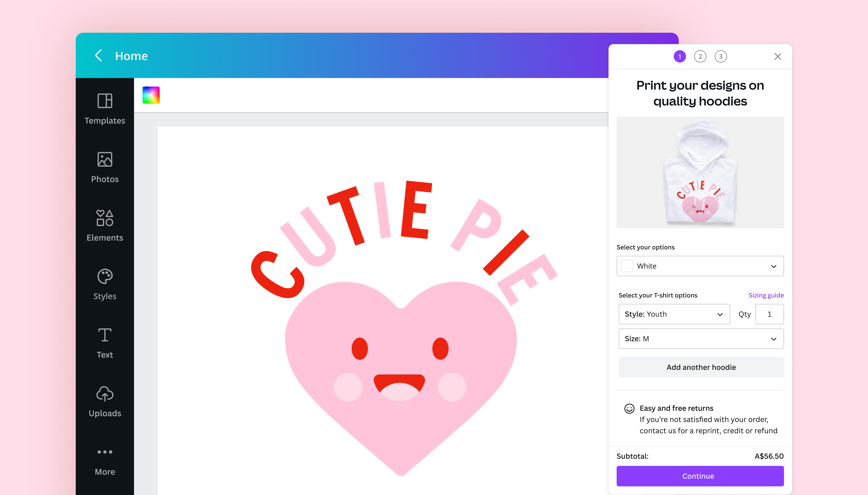The height and width of the screenshot is (495, 868).
Task: Select the Elements sidebar icon
Action: (x=104, y=225)
